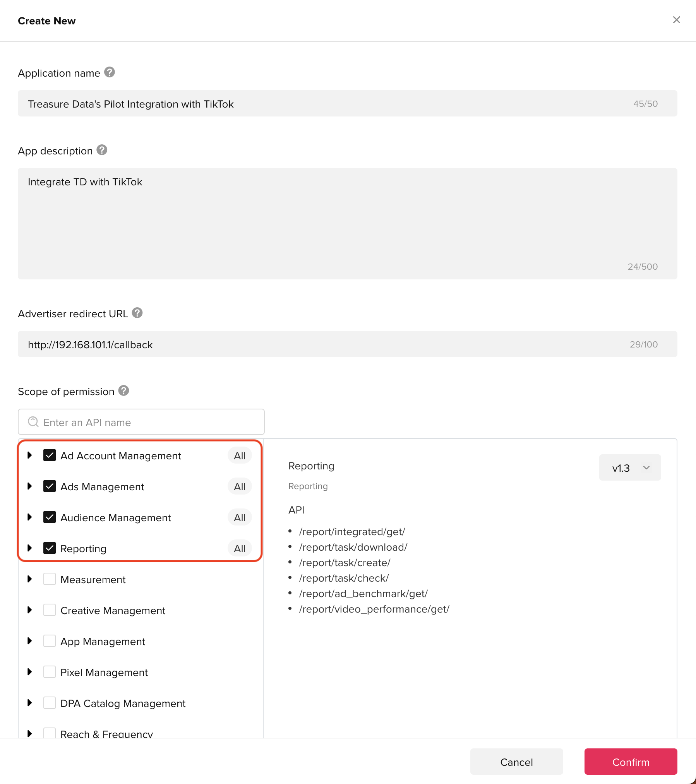Uncheck the Audience Management checkbox
The height and width of the screenshot is (784, 696).
pyautogui.click(x=50, y=517)
